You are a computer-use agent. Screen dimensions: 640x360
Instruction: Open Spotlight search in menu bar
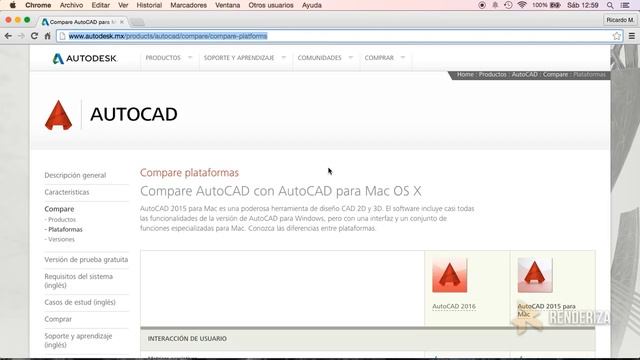coord(610,5)
